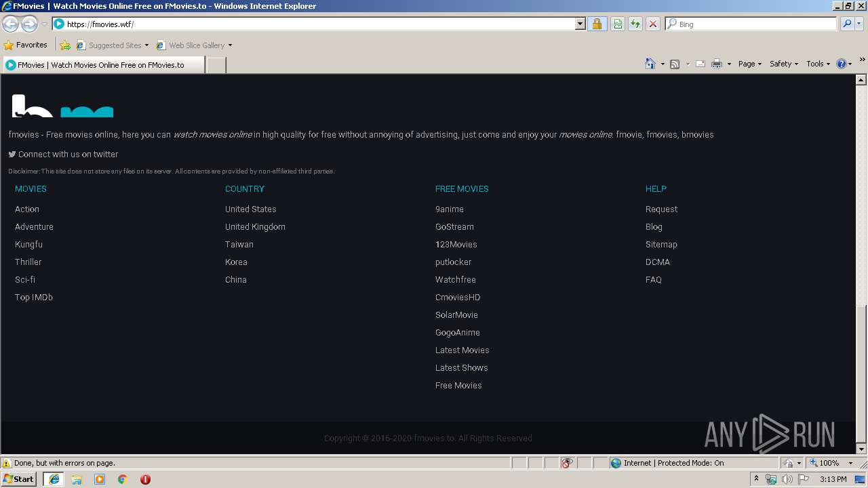Expand the Web Slice Gallery dropdown
Viewport: 868px width, 488px height.
(x=230, y=45)
